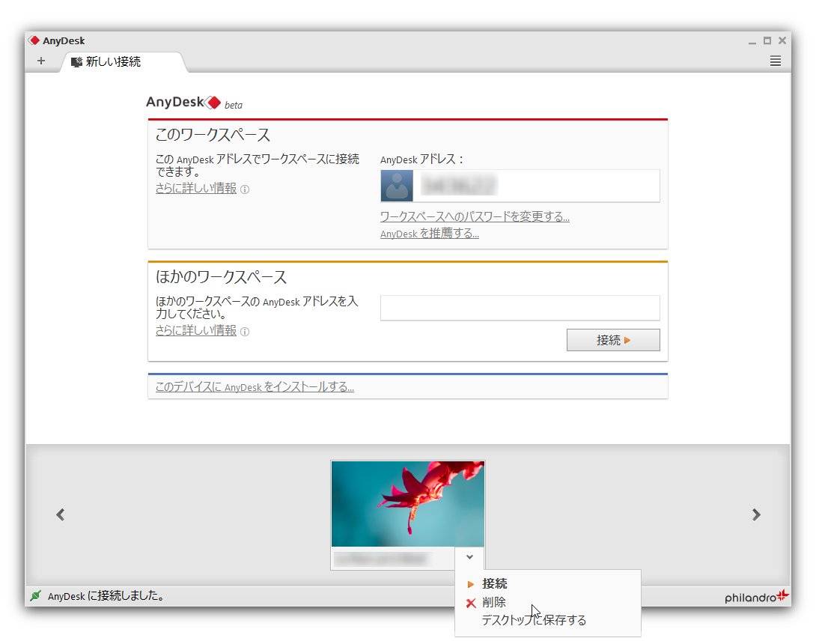Viewport: 816px width, 644px height.
Task: Open the hamburger main menu
Action: pos(775,61)
